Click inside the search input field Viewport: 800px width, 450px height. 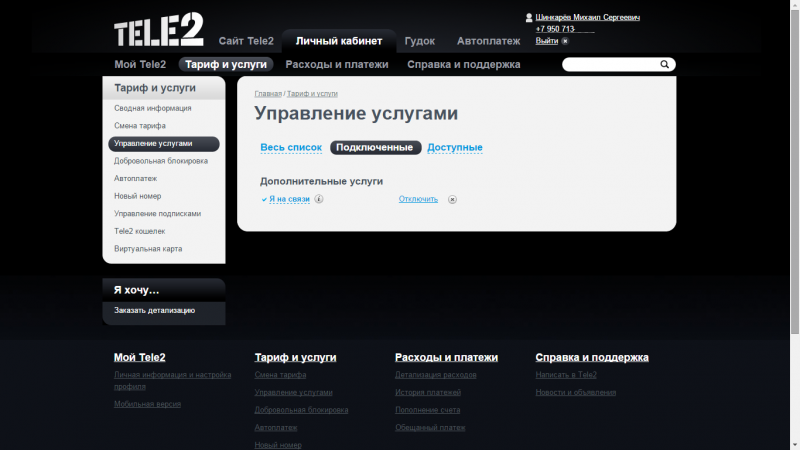[610, 64]
